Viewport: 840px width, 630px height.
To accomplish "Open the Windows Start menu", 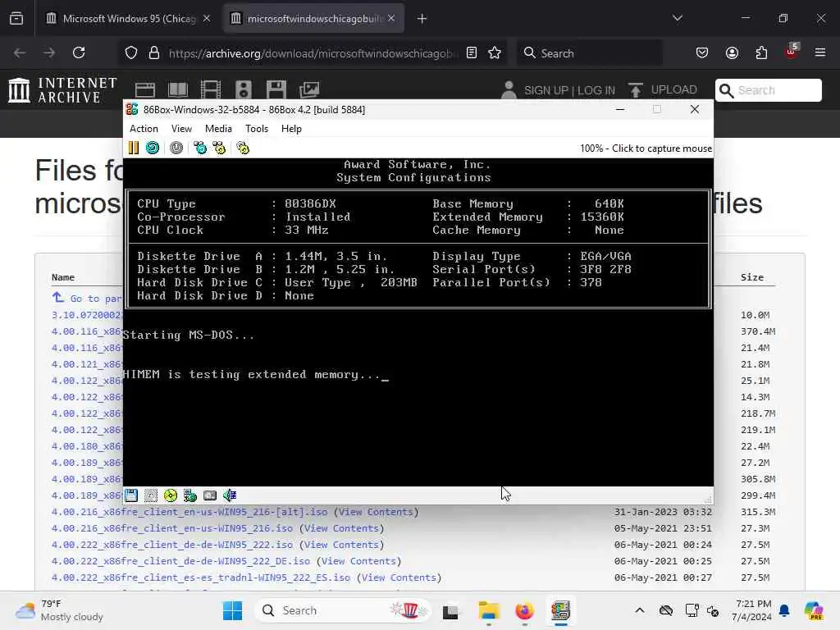I will tap(232, 610).
